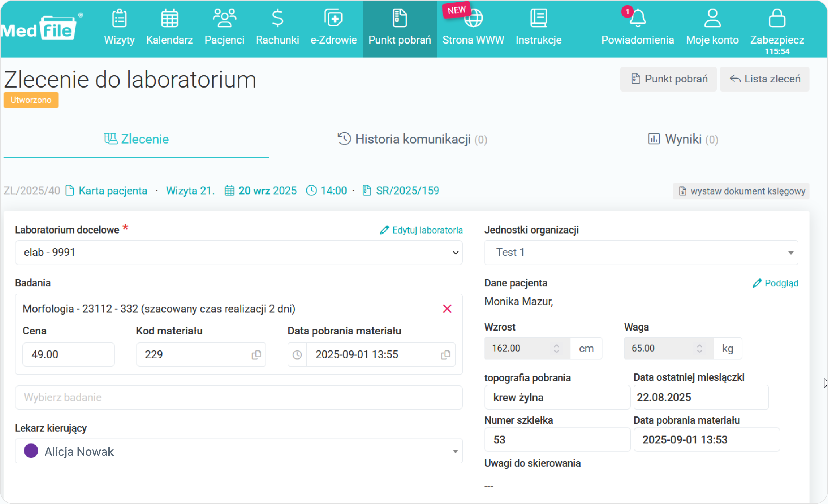Open the Kalendarz calendar icon

(169, 18)
